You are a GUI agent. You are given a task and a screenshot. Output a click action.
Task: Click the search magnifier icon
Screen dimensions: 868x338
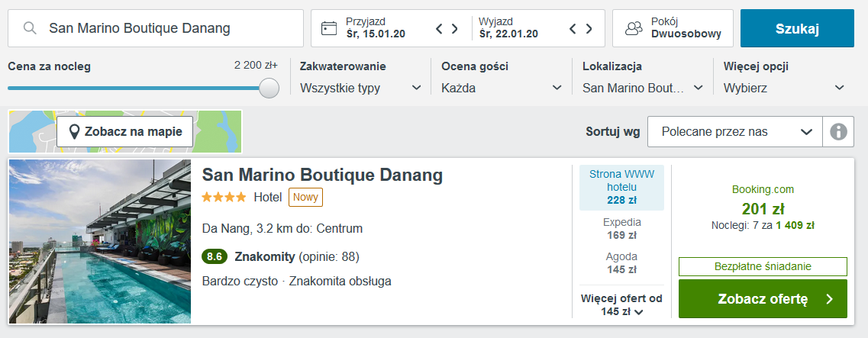[x=30, y=28]
